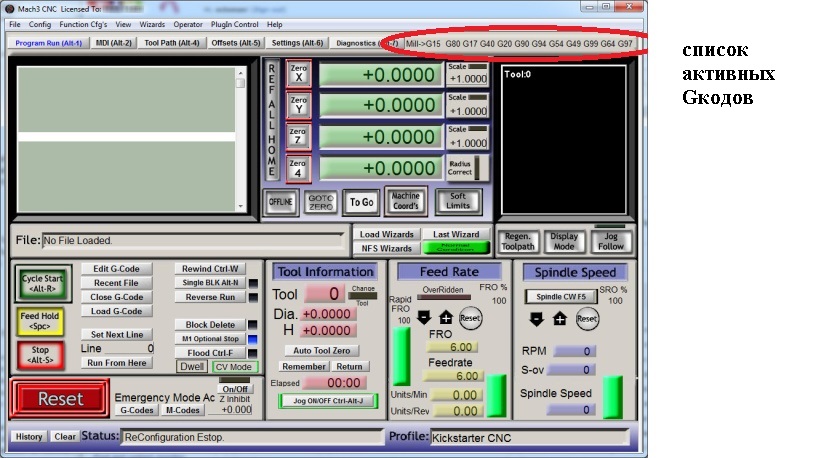
Task: Toggle Single BLK Alt-N mode
Action: point(210,283)
